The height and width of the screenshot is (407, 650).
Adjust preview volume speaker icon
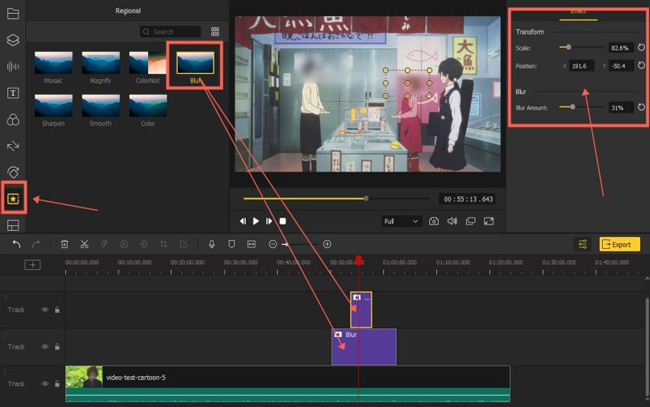point(452,221)
